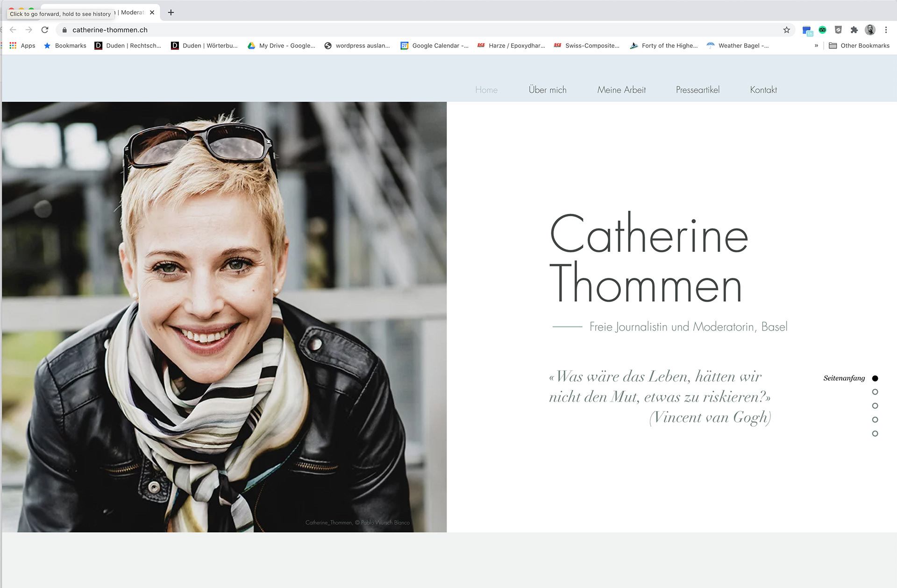Click the gray shield extension icon
The image size is (897, 588).
point(838,30)
